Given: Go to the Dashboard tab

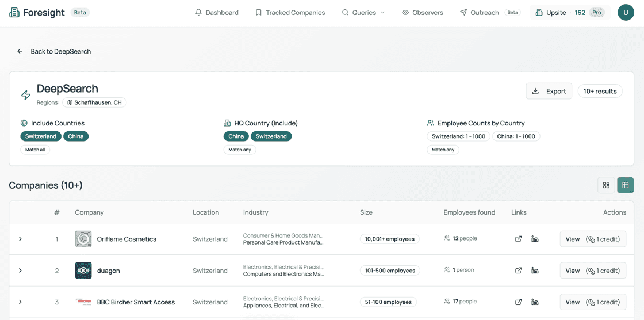Looking at the screenshot, I should click(216, 13).
